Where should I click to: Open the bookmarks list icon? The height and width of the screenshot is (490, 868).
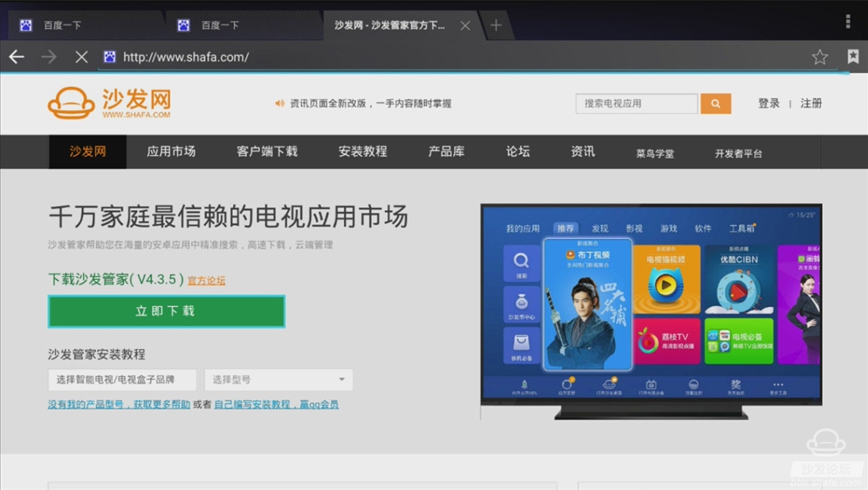[853, 57]
